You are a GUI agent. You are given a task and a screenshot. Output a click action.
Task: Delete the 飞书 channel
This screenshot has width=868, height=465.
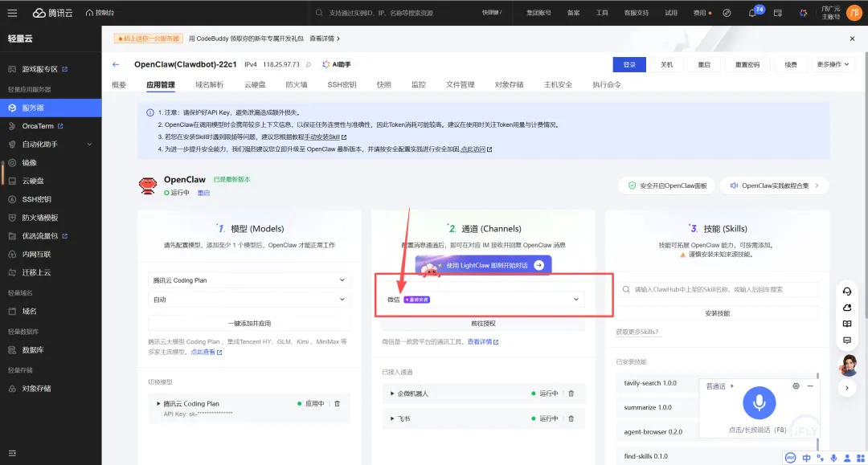pos(571,418)
